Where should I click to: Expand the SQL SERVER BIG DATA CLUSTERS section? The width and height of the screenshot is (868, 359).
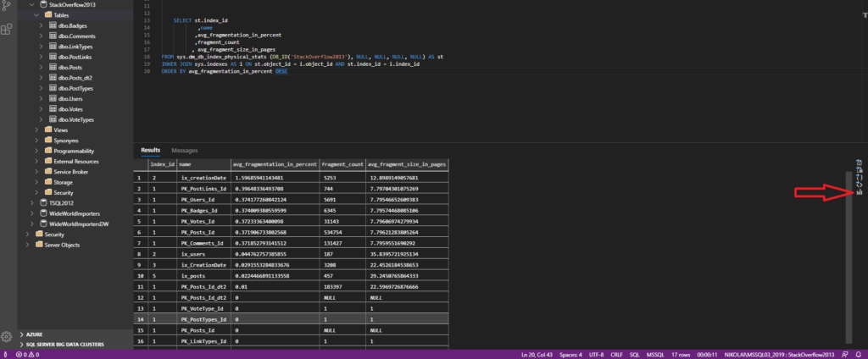(x=21, y=344)
